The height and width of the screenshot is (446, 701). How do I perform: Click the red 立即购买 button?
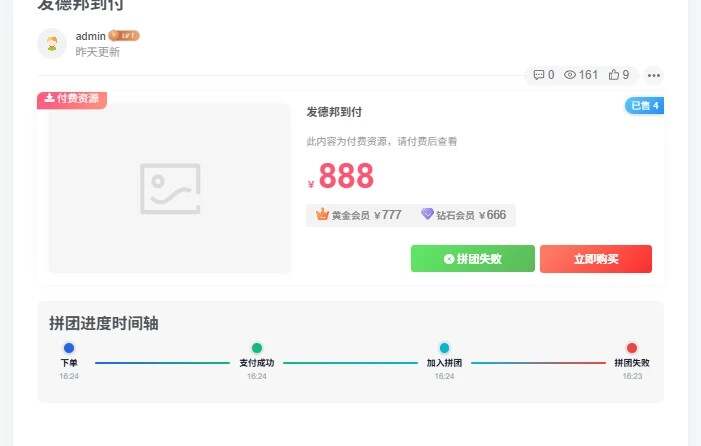[596, 259]
